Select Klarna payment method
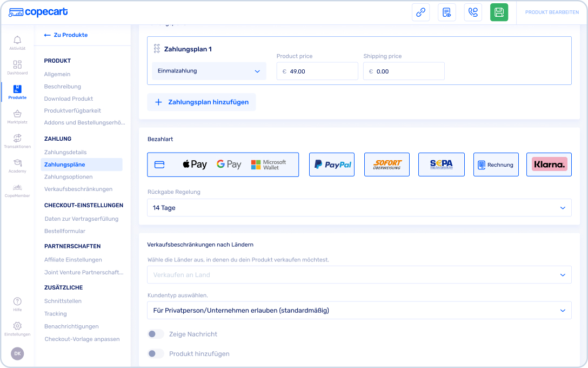The height and width of the screenshot is (368, 588). point(549,165)
